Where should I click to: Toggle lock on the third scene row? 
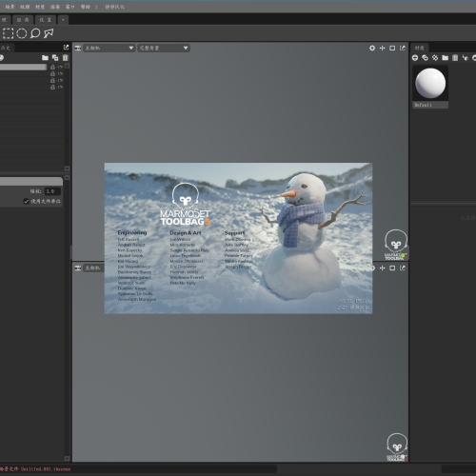click(x=52, y=80)
